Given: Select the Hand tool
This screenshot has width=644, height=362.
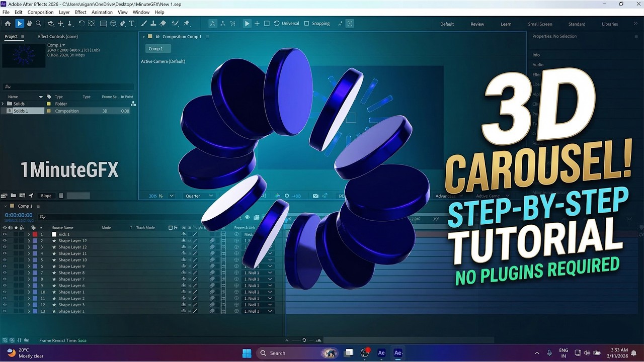Looking at the screenshot, I should pos(29,24).
